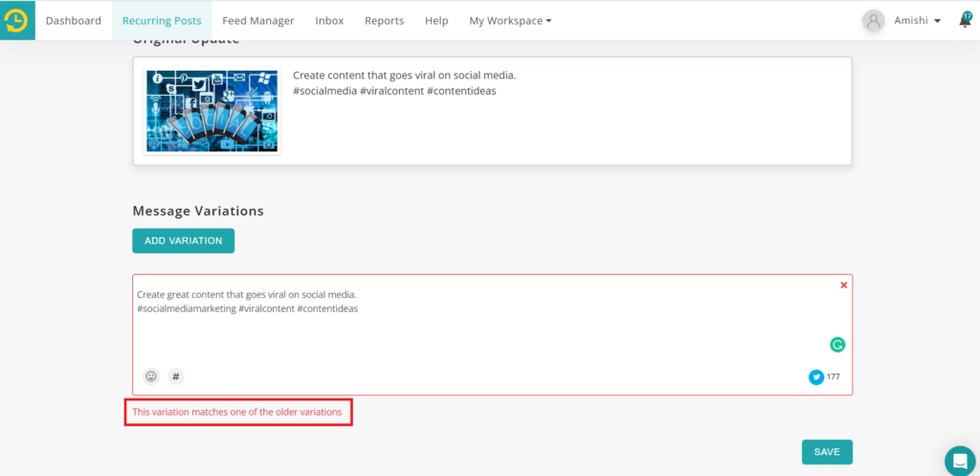Open the emoji picker icon

point(150,376)
